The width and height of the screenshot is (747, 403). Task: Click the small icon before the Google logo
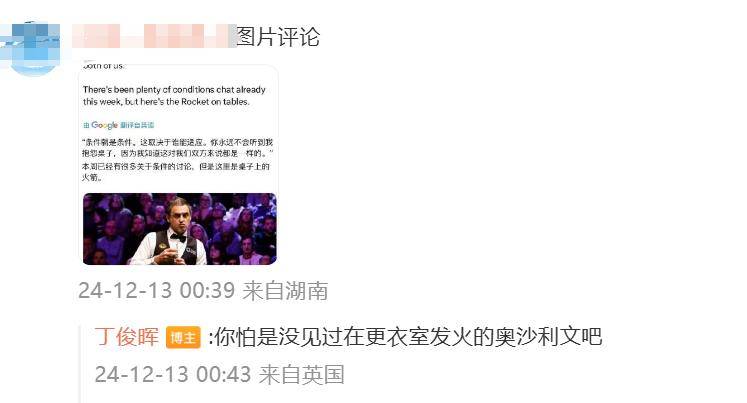(x=86, y=125)
